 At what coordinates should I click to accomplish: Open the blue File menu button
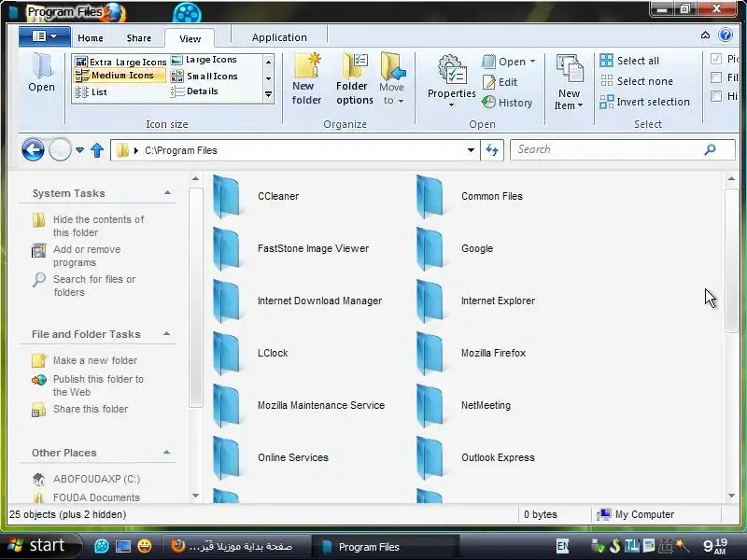point(45,36)
